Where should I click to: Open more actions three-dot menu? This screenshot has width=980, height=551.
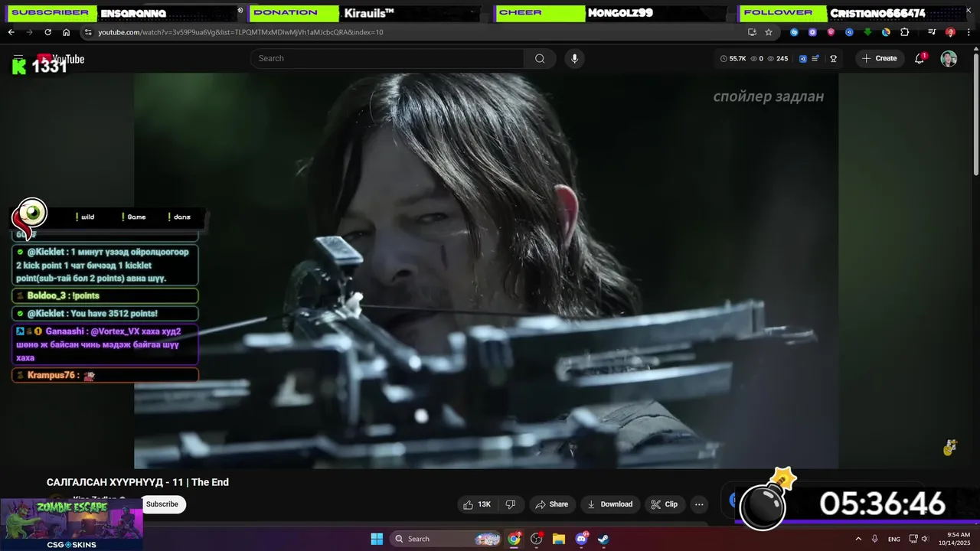point(699,504)
